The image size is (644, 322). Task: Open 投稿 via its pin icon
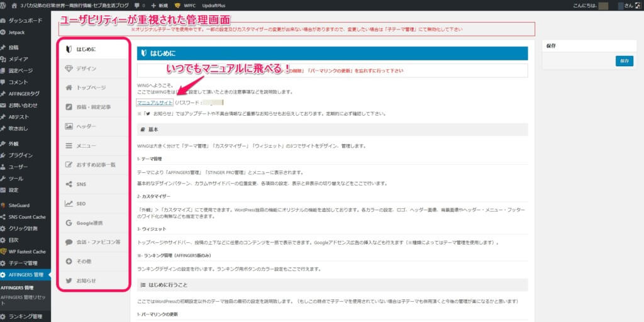pos(3,48)
